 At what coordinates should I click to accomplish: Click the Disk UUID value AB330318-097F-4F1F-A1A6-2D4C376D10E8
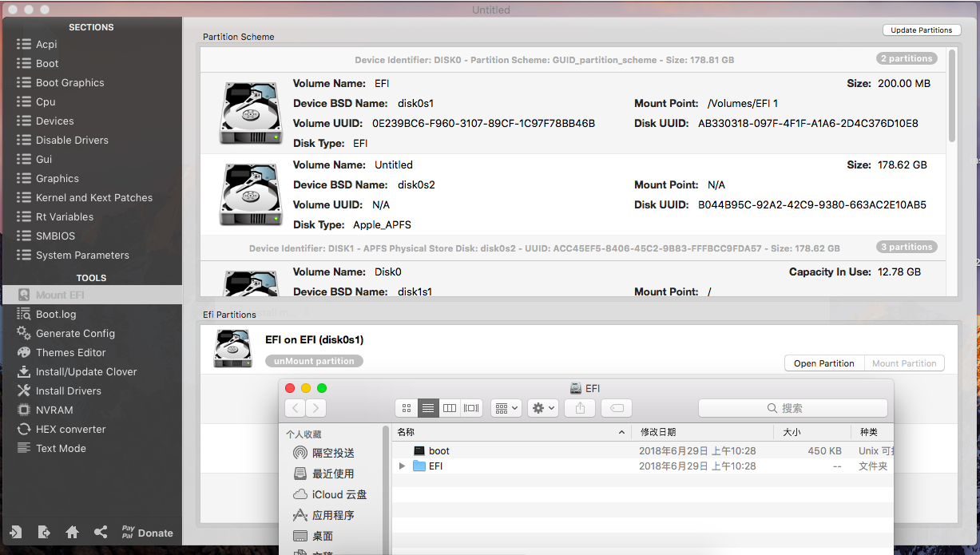pos(808,123)
